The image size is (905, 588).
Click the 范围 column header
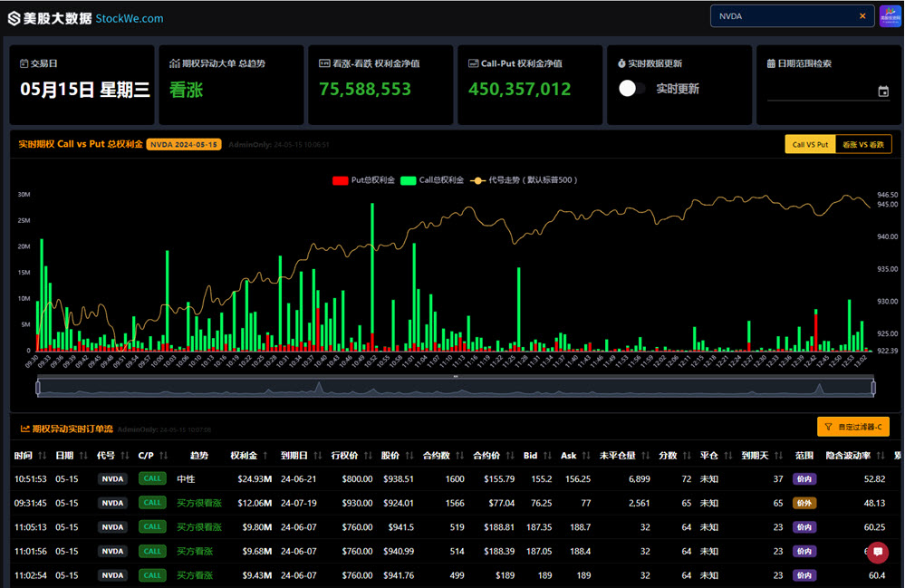point(804,456)
